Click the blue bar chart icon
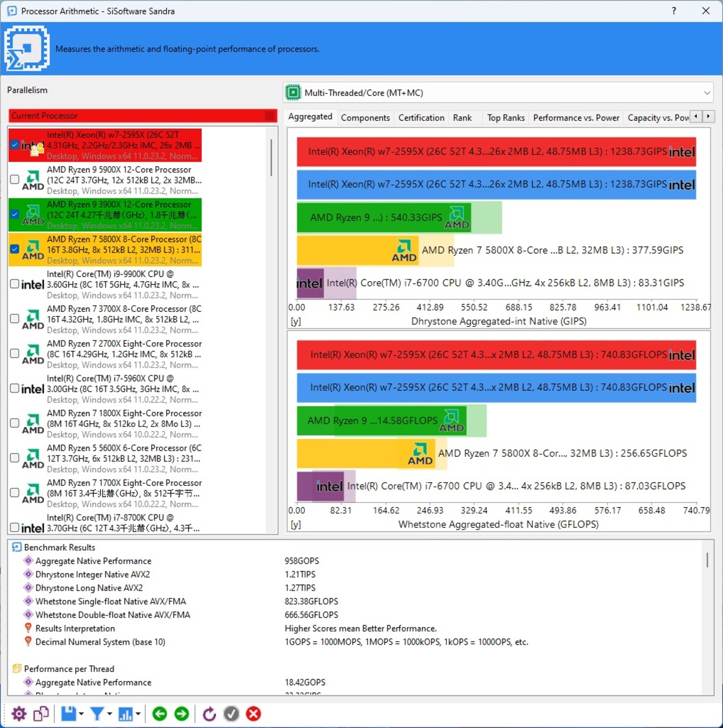The width and height of the screenshot is (723, 728). (x=126, y=714)
